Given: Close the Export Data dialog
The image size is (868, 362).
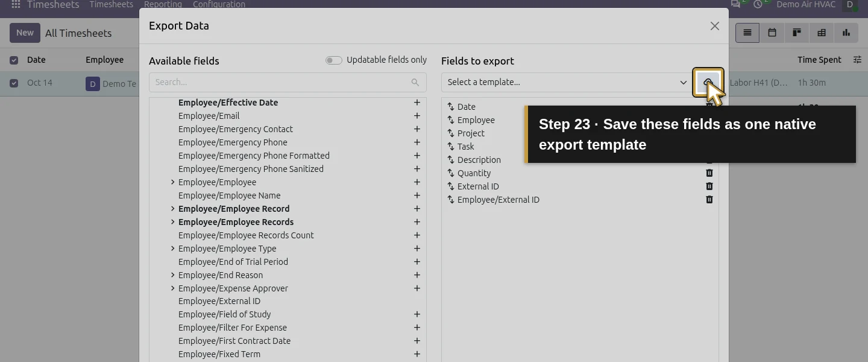Looking at the screenshot, I should point(714,26).
